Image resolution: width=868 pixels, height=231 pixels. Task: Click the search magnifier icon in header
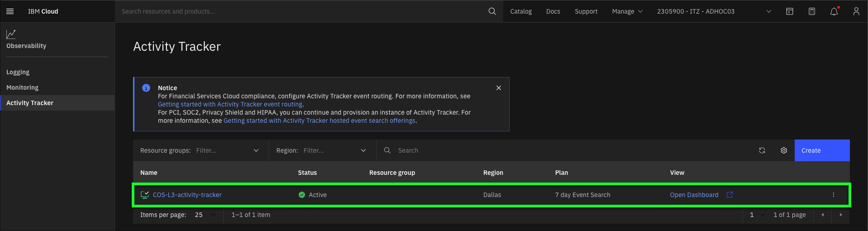click(x=492, y=11)
